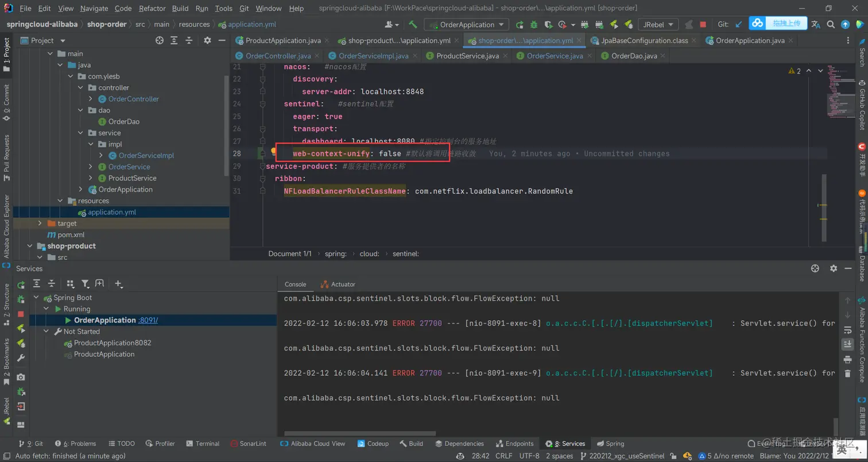Image resolution: width=868 pixels, height=462 pixels.
Task: Click the Rerun icon in Services sidebar
Action: (x=21, y=284)
